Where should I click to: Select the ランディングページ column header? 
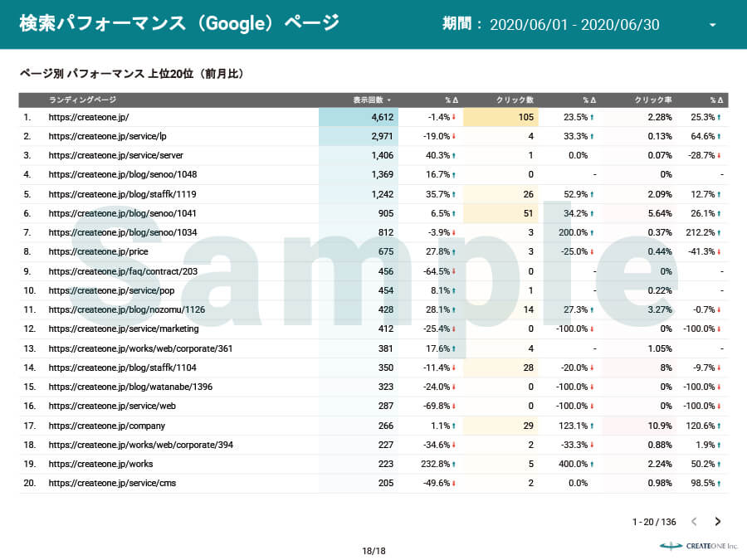click(82, 100)
